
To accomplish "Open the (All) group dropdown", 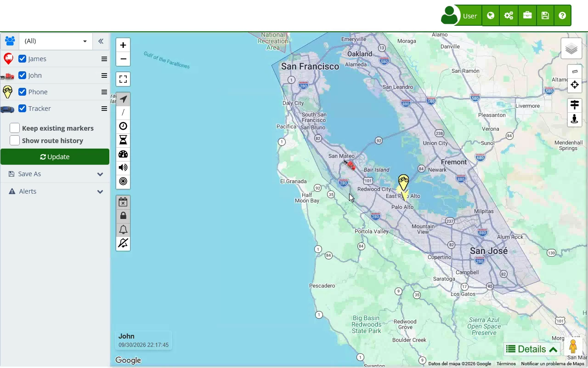I will pos(56,41).
